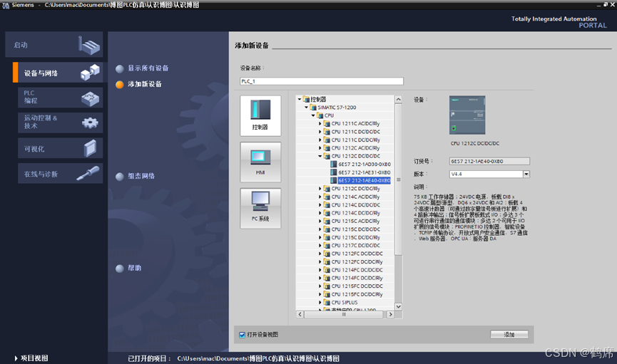Collapse the CPU folder node

[x=313, y=115]
